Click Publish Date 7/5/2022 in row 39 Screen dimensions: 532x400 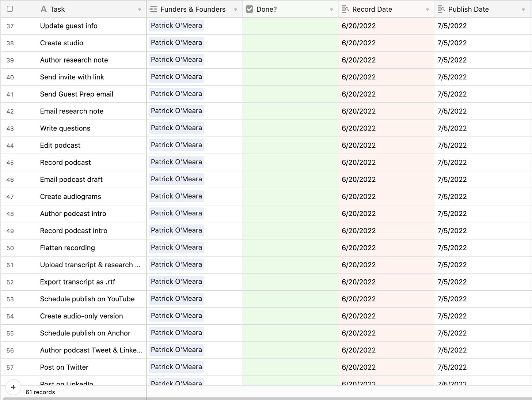tap(452, 60)
